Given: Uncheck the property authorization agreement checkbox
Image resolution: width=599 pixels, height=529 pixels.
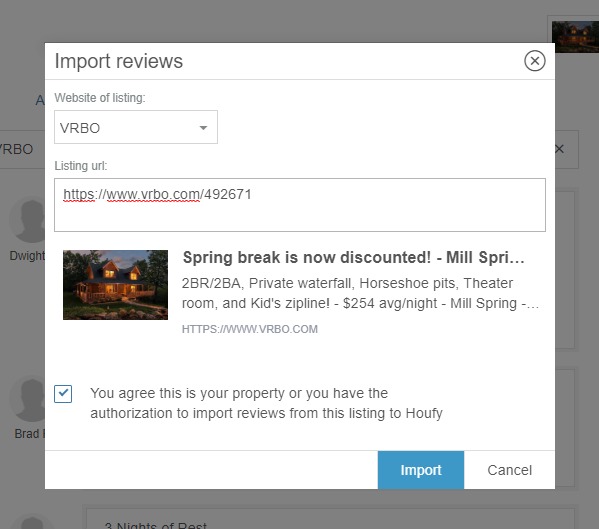Looking at the screenshot, I should 63,394.
